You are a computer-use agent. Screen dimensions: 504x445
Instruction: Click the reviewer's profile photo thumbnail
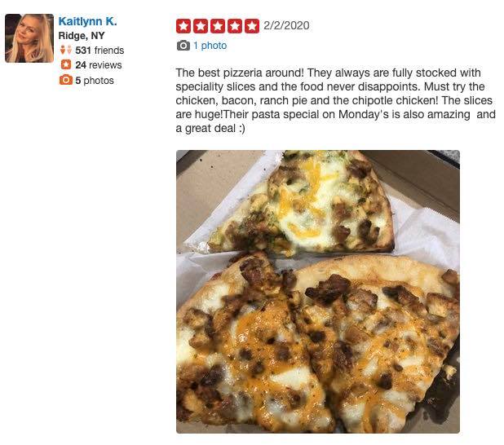point(29,38)
